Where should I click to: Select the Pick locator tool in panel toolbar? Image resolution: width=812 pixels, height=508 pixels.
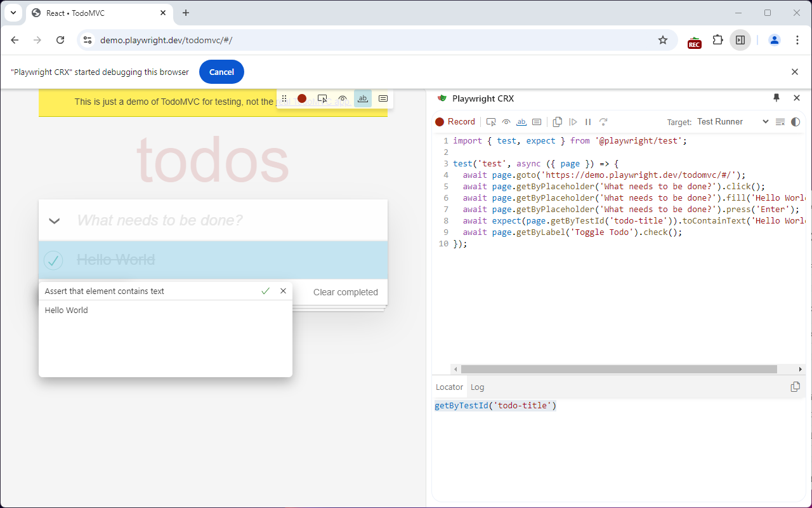[491, 122]
